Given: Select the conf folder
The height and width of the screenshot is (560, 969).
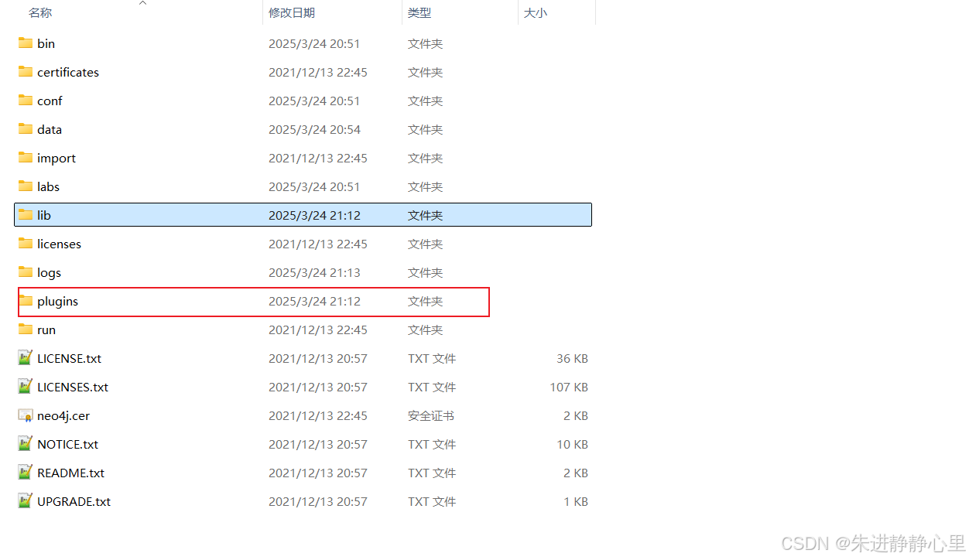Looking at the screenshot, I should (50, 101).
